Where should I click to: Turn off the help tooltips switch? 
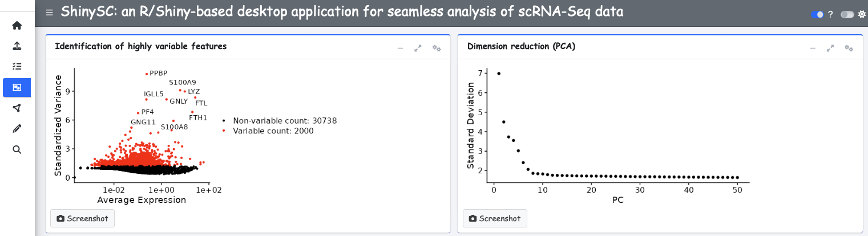tap(817, 14)
